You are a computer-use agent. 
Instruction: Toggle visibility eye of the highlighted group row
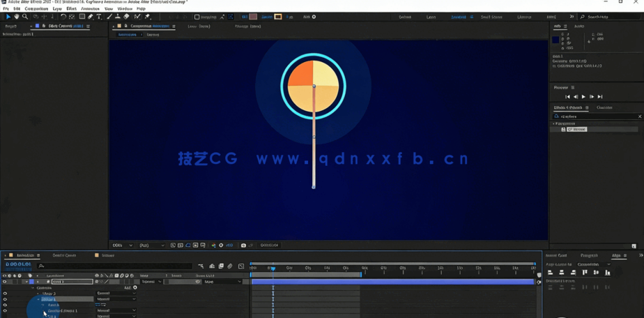click(x=5, y=299)
